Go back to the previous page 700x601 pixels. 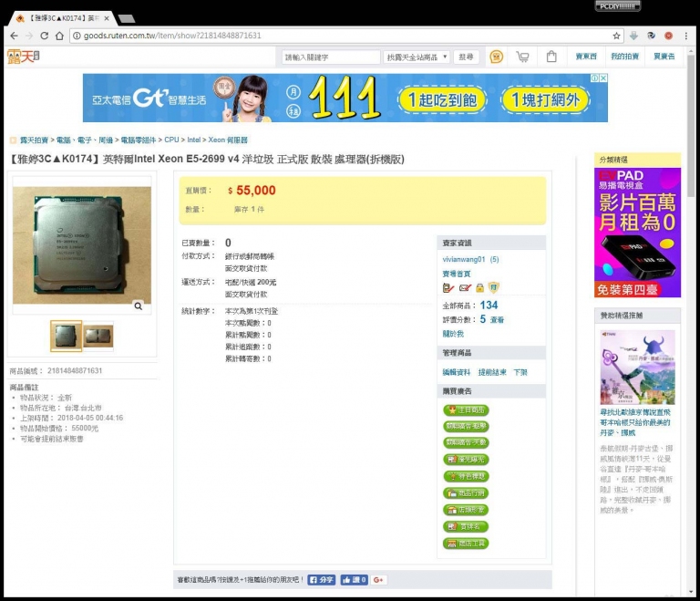tap(15, 36)
